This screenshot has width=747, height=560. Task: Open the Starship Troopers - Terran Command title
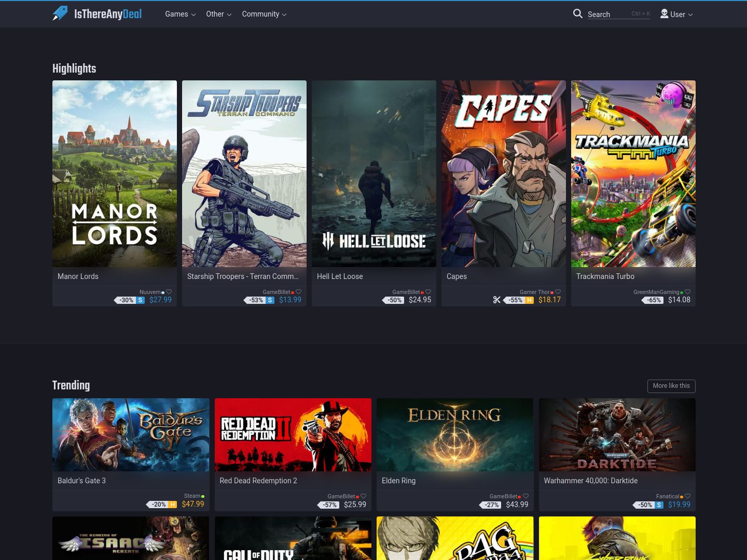[243, 276]
